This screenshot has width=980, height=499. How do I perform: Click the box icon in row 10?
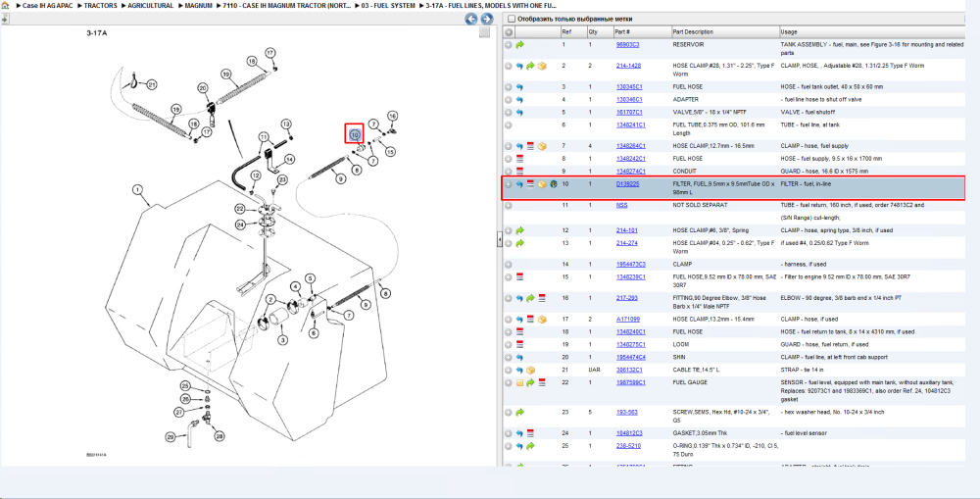coord(542,184)
